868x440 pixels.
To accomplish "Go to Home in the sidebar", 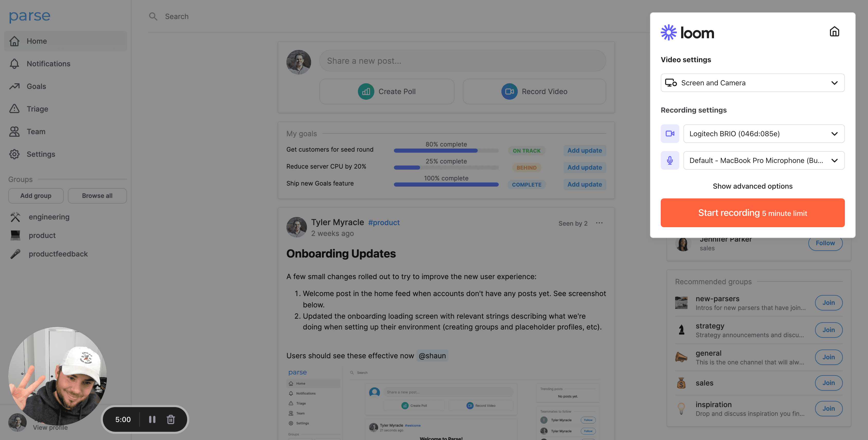I will click(65, 41).
